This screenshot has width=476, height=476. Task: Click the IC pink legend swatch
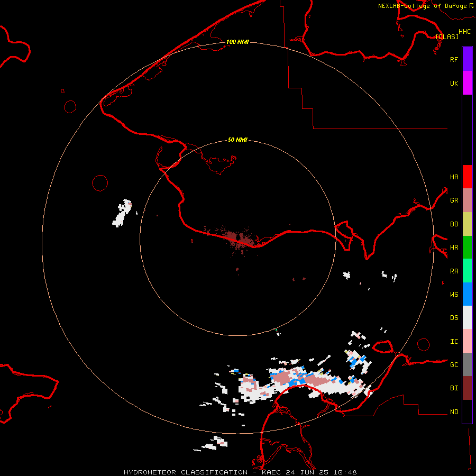coord(467,341)
